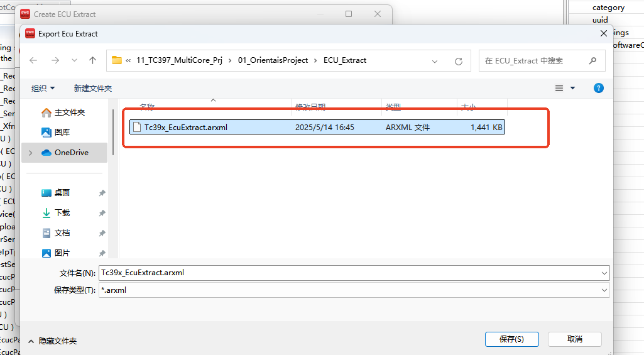The height and width of the screenshot is (355, 644).
Task: Click the up-one-level arrow button
Action: pyautogui.click(x=92, y=60)
